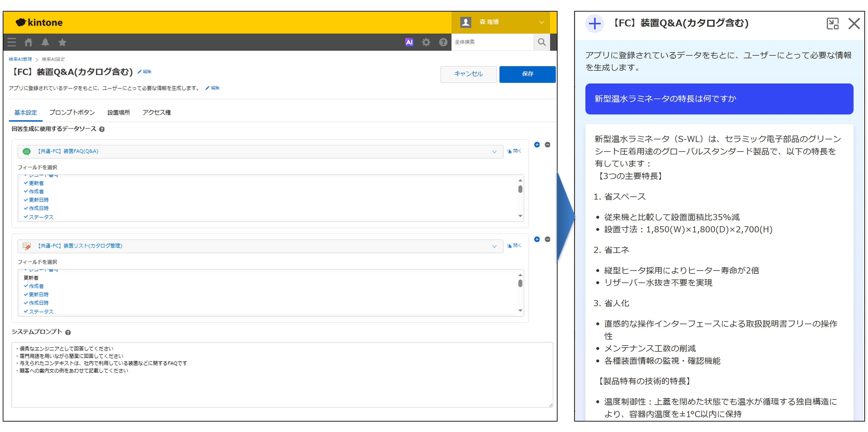
Task: Toggle ステータス field in 装置リスト field list
Action: click(41, 312)
